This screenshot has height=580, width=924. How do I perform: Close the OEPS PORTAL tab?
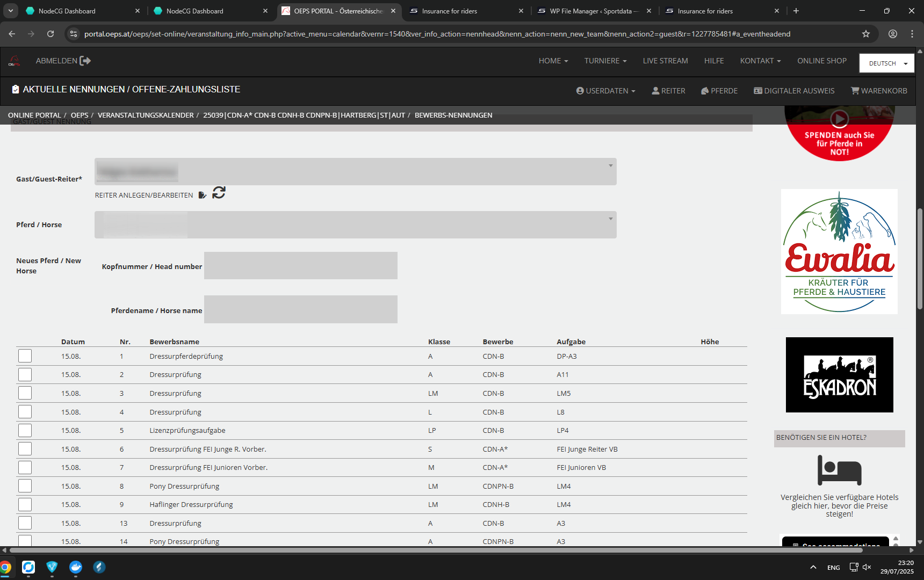coord(393,11)
